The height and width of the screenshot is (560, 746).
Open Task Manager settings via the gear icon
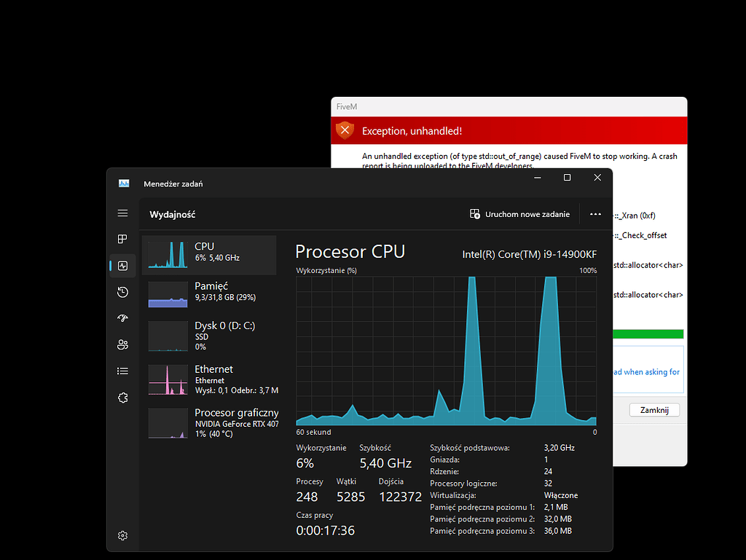tap(122, 535)
